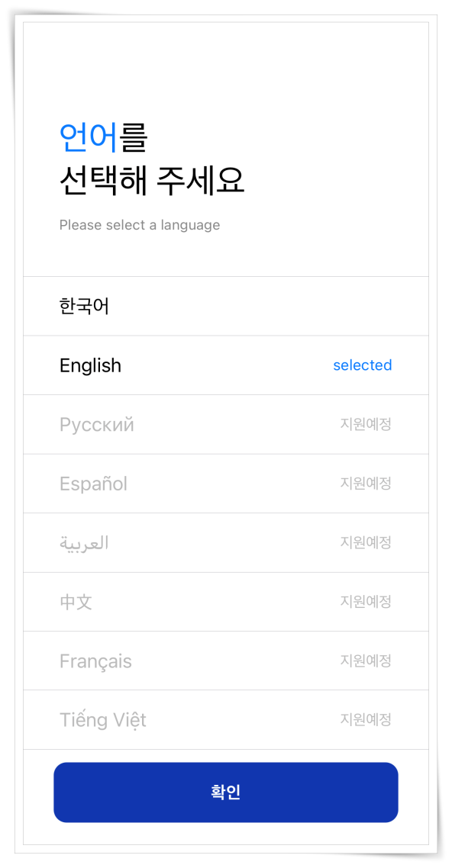The height and width of the screenshot is (868, 452).
Task: Pick Español from the language list
Action: tap(226, 484)
